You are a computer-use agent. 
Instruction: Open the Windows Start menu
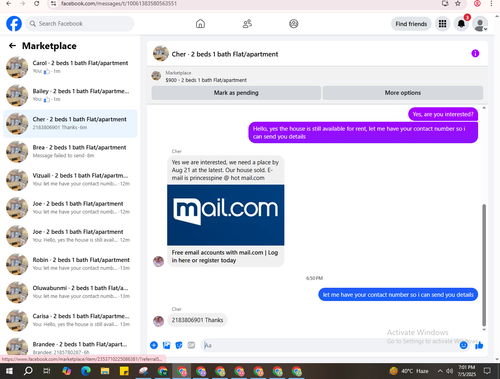click(9, 371)
